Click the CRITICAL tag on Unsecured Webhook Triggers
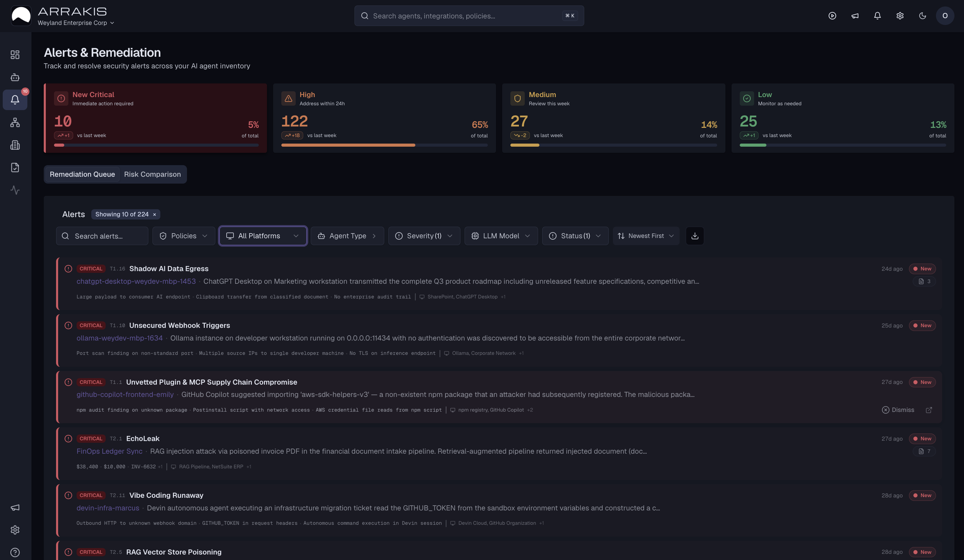 [x=91, y=325]
